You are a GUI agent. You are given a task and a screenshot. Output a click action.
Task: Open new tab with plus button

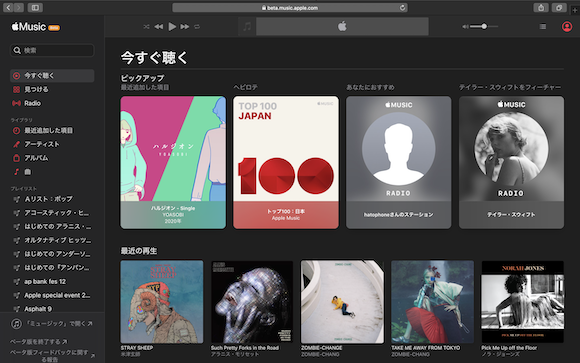[x=575, y=10]
